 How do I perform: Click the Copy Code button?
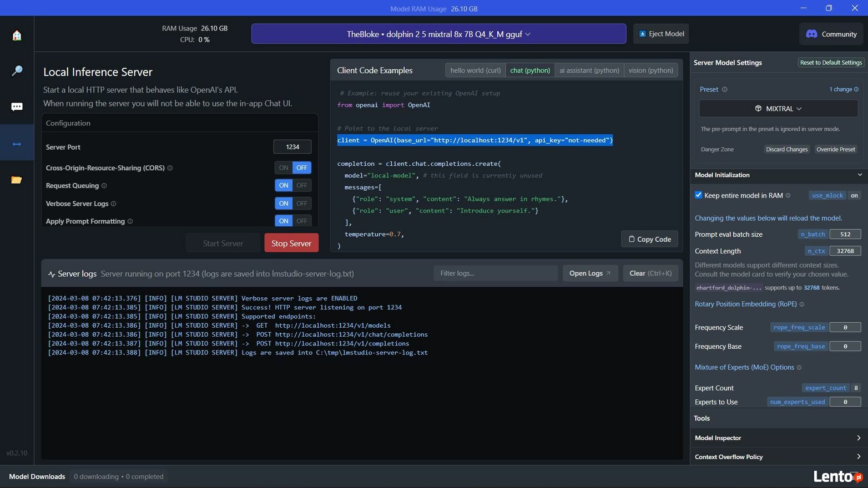649,239
